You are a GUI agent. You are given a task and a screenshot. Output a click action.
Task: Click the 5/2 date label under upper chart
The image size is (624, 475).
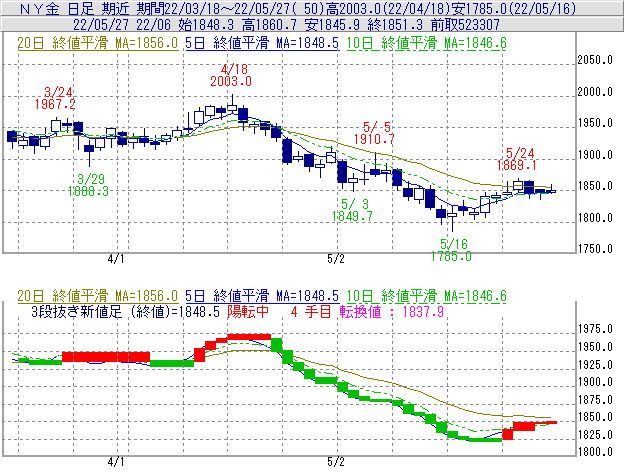pyautogui.click(x=335, y=259)
